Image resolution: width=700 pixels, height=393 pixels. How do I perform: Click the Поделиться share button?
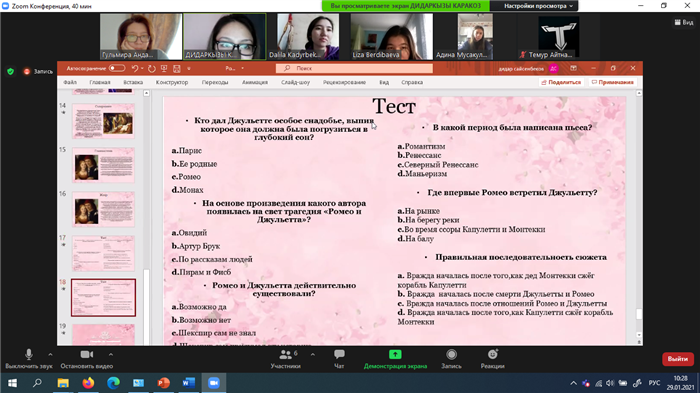[561, 82]
